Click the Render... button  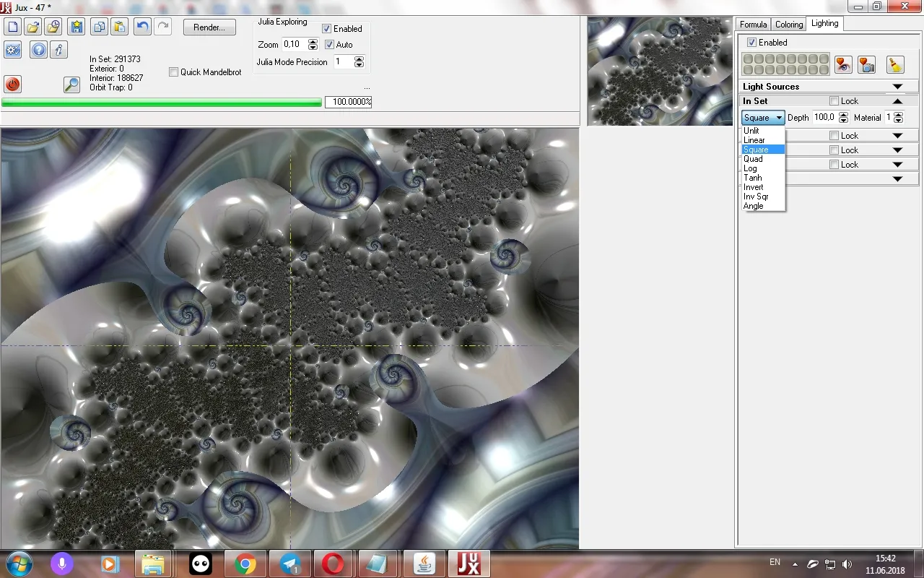coord(209,27)
